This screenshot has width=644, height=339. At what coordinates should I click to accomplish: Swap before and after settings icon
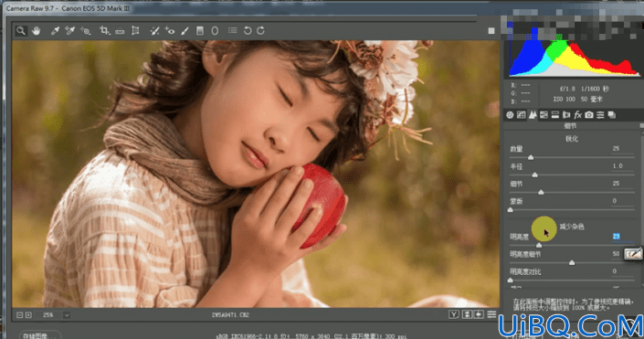pyautogui.click(x=467, y=314)
